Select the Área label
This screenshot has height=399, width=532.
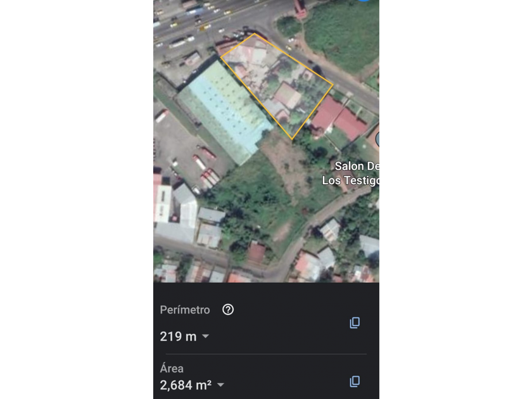click(x=172, y=368)
